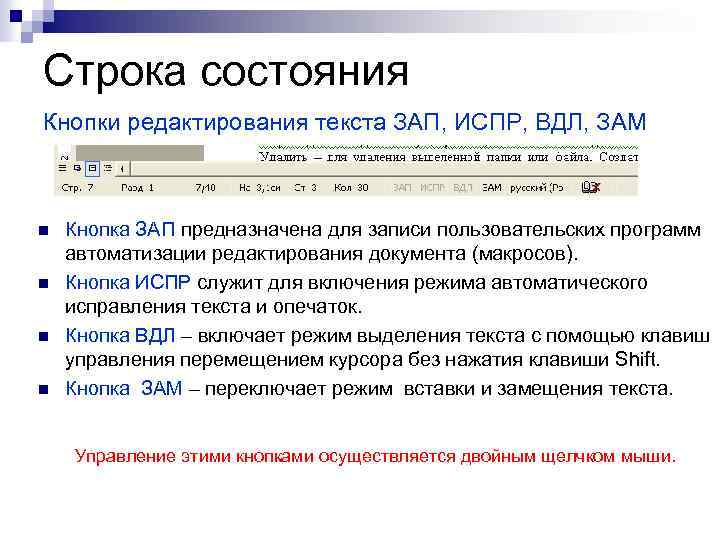Viewport: 720px width, 540px height.
Task: Click the 'Разд 1' section status entry
Action: pos(137,187)
